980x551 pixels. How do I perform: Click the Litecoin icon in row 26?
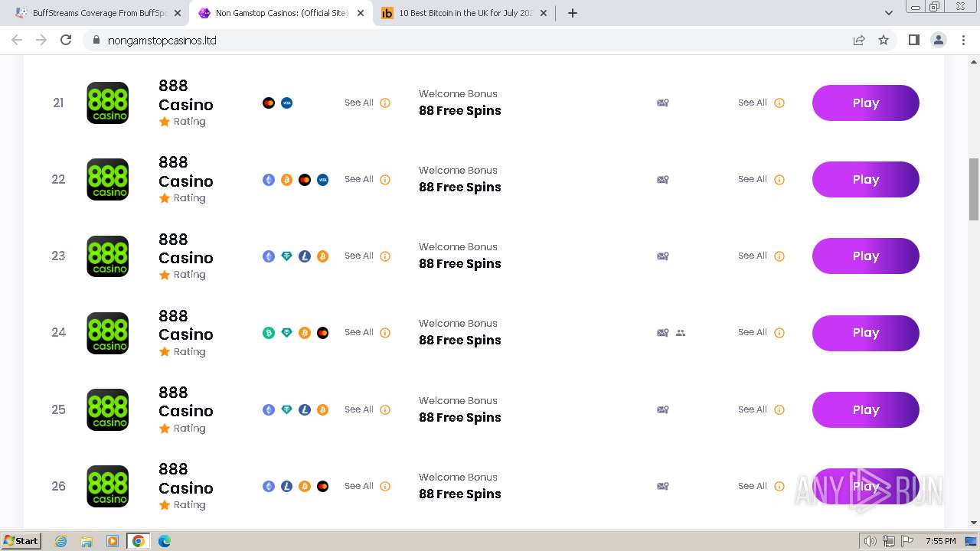tap(287, 486)
